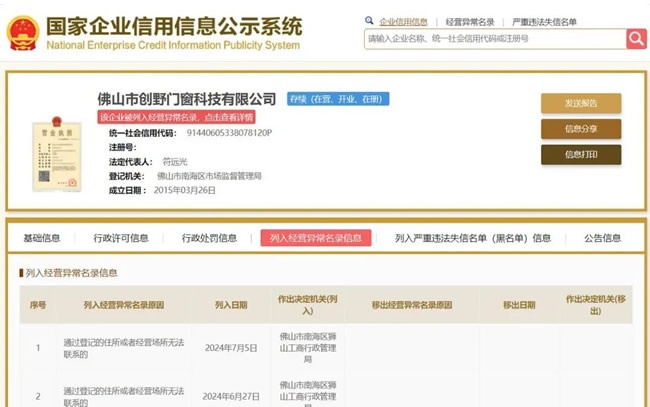Click the 列入经营异常名录信息 section heading
This screenshot has width=650, height=407.
click(x=71, y=273)
